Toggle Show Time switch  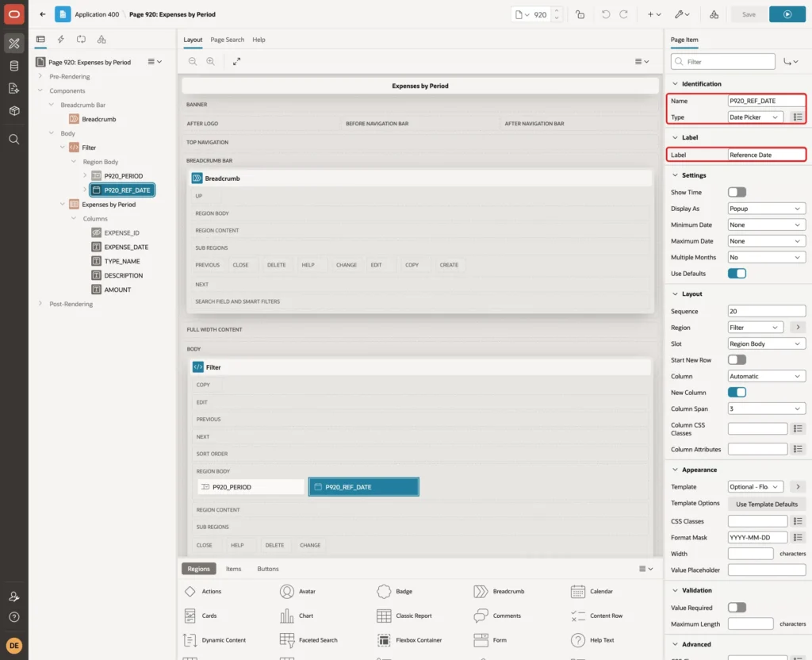[737, 192]
